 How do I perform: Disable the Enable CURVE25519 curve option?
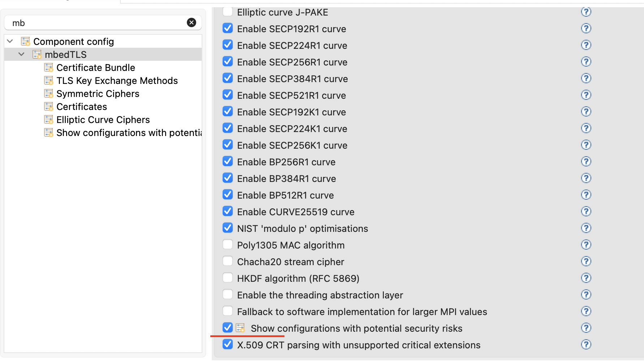(228, 211)
